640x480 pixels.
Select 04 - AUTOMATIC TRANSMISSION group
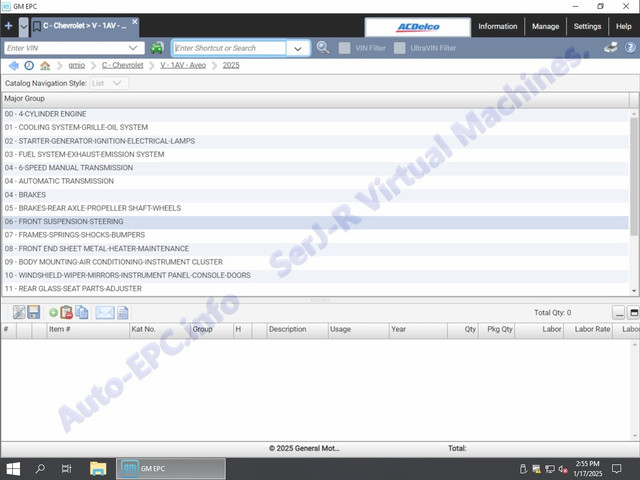[315, 181]
